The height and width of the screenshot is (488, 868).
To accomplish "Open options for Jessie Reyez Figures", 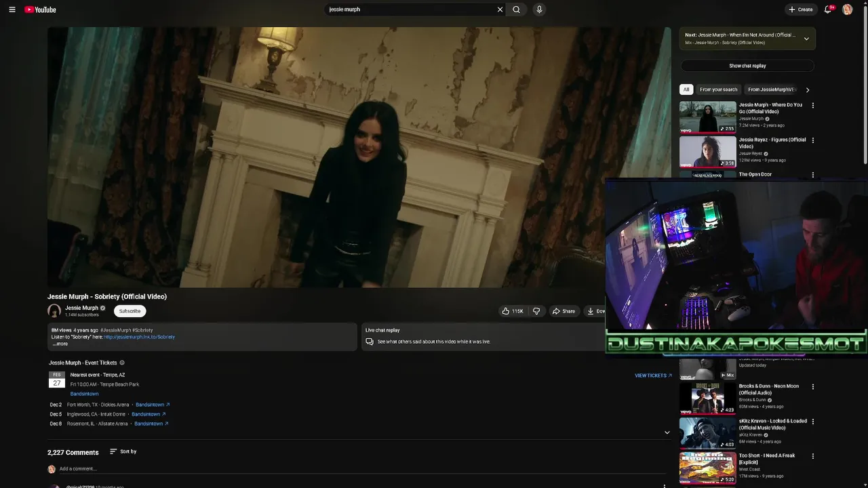I will pyautogui.click(x=813, y=140).
